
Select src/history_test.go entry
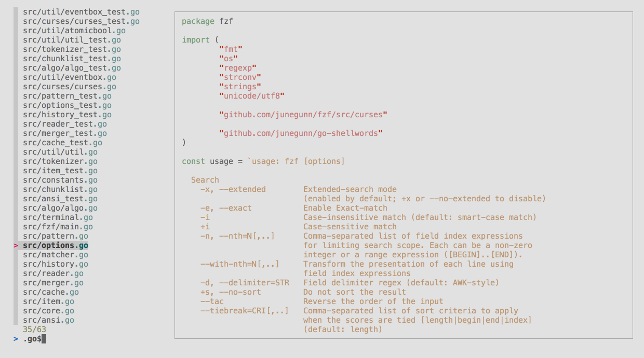coord(67,115)
